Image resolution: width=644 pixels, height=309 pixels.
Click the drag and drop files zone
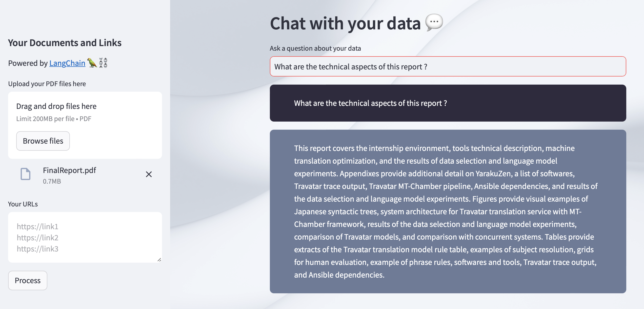(85, 112)
